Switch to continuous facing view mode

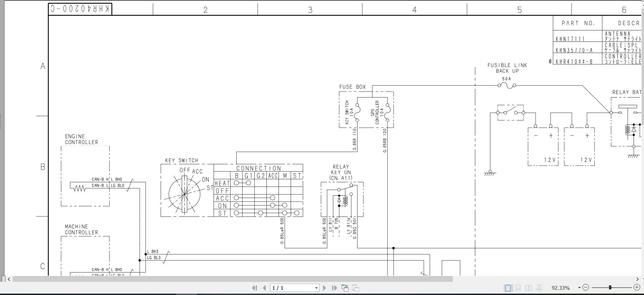tap(539, 288)
